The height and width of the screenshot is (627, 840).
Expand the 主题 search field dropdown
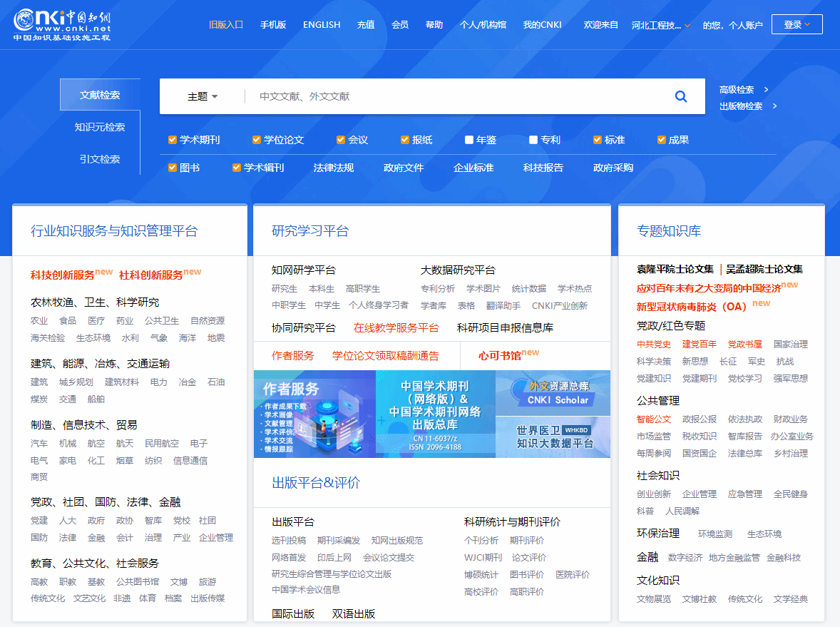(203, 96)
